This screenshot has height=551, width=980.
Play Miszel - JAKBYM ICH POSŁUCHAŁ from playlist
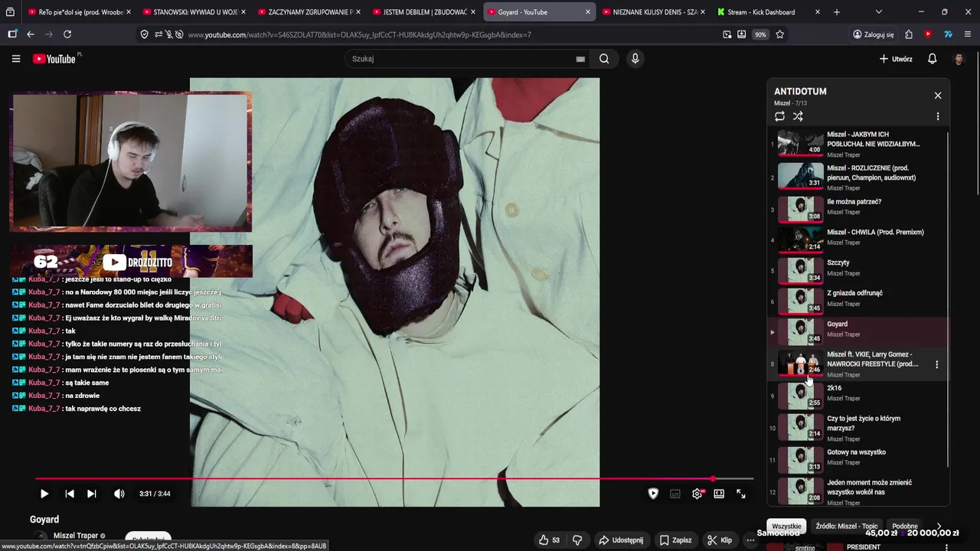pyautogui.click(x=858, y=143)
